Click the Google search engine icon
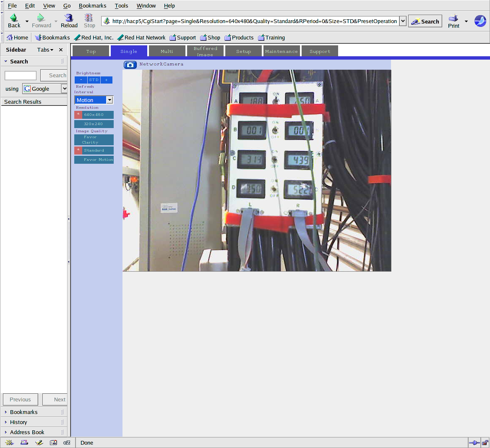Screen dimensions: 490x448 pos(27,89)
